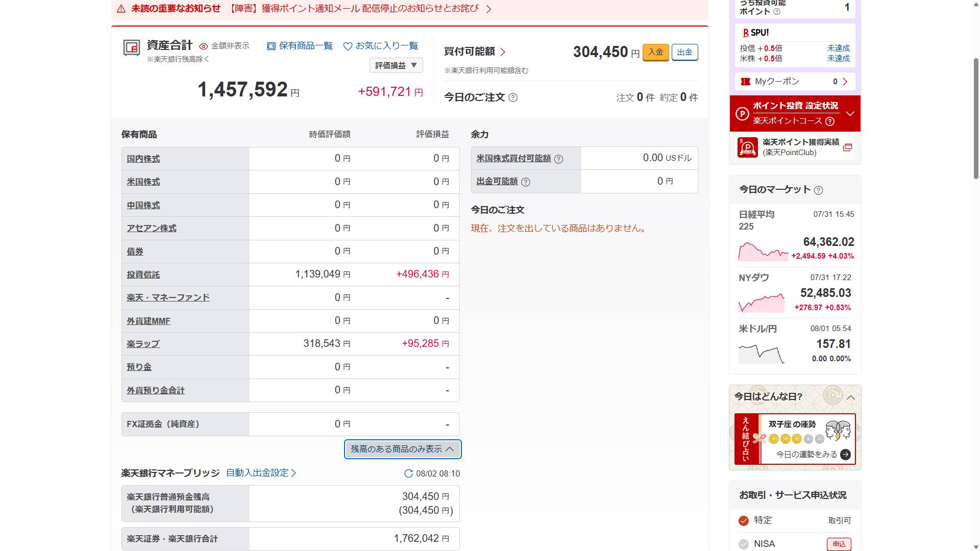The image size is (980, 551).
Task: Open the 債券 holdings link
Action: (135, 252)
